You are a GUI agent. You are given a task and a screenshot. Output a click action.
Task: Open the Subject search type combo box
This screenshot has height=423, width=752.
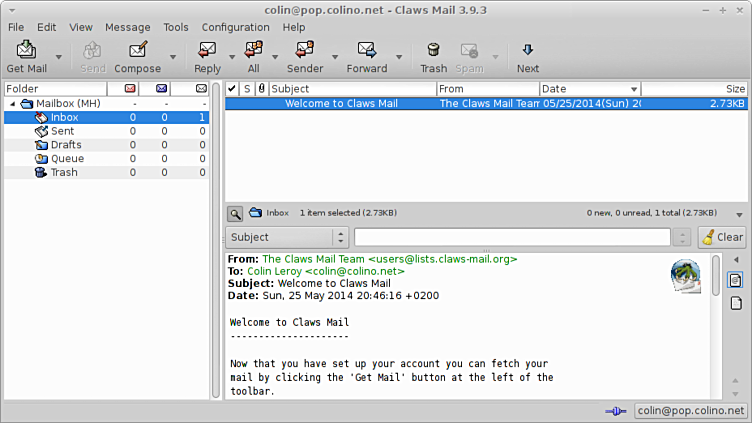tap(287, 237)
